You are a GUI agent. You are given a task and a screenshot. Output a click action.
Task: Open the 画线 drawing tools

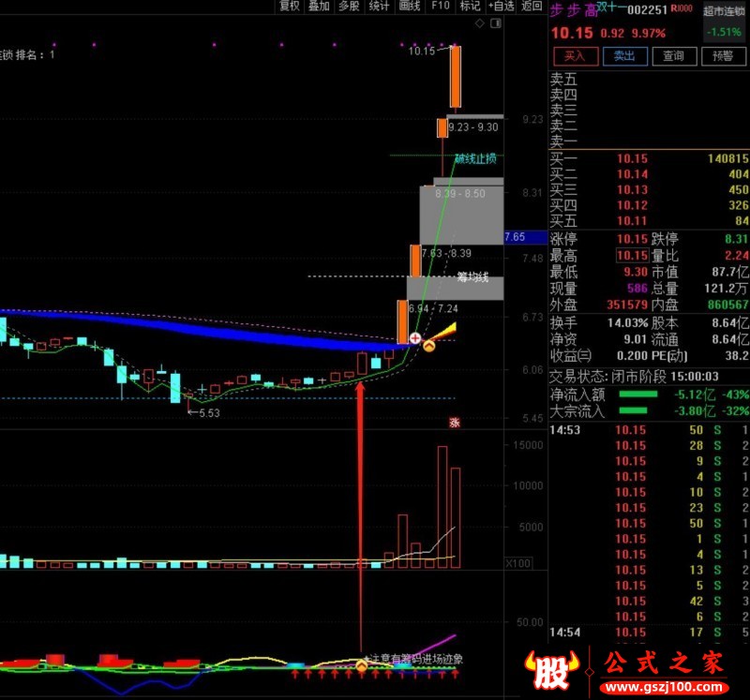410,6
